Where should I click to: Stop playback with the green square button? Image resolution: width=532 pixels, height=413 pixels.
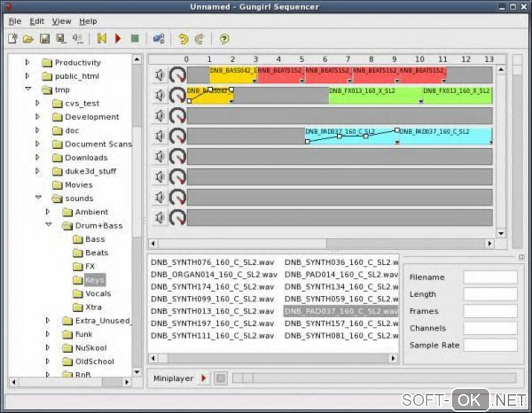point(135,39)
